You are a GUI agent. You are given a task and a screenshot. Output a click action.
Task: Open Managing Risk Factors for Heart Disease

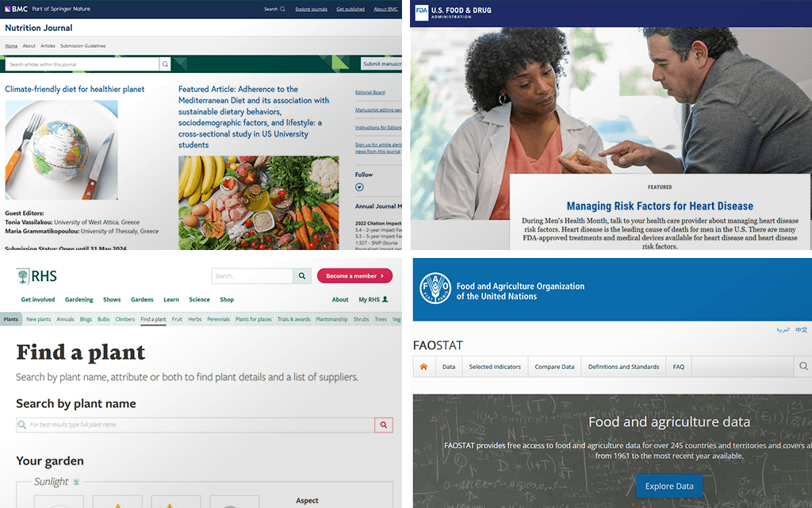click(660, 206)
